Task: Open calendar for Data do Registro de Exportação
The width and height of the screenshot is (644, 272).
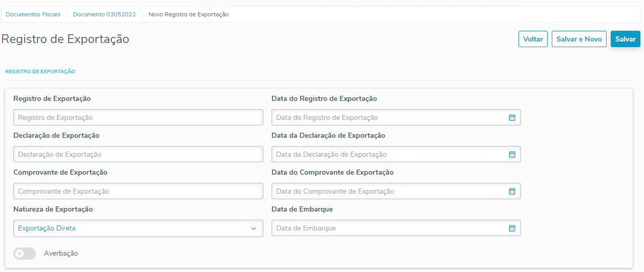Action: [511, 117]
